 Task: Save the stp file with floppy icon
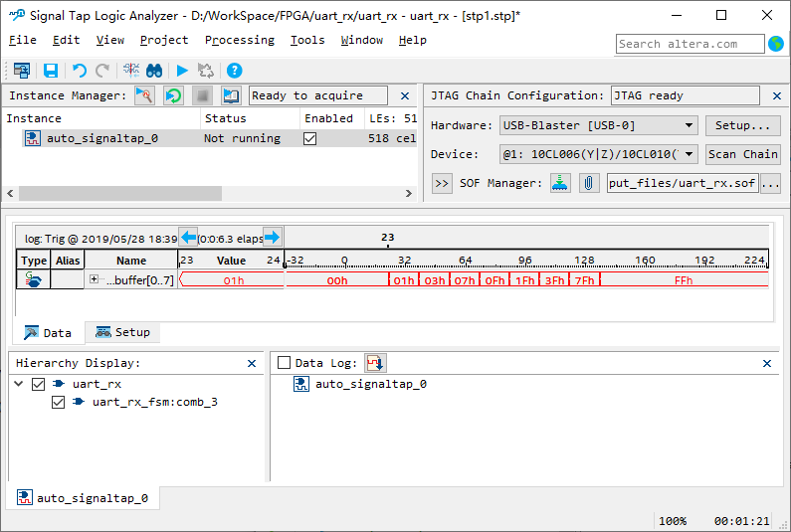click(x=51, y=71)
